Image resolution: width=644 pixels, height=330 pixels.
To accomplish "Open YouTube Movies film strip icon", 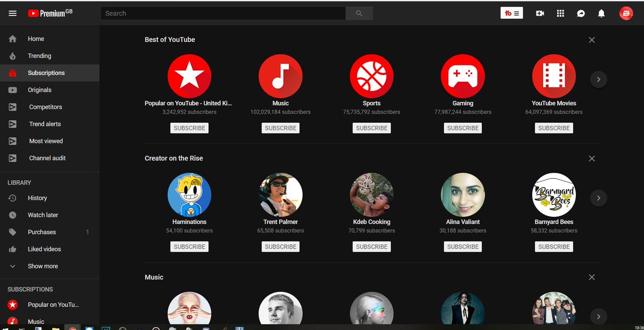I will 554,76.
